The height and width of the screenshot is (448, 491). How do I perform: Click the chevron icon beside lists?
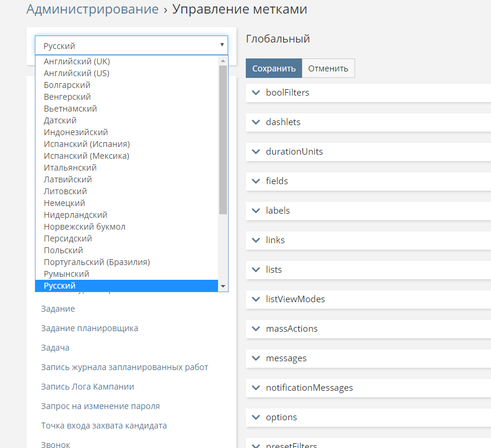point(256,270)
